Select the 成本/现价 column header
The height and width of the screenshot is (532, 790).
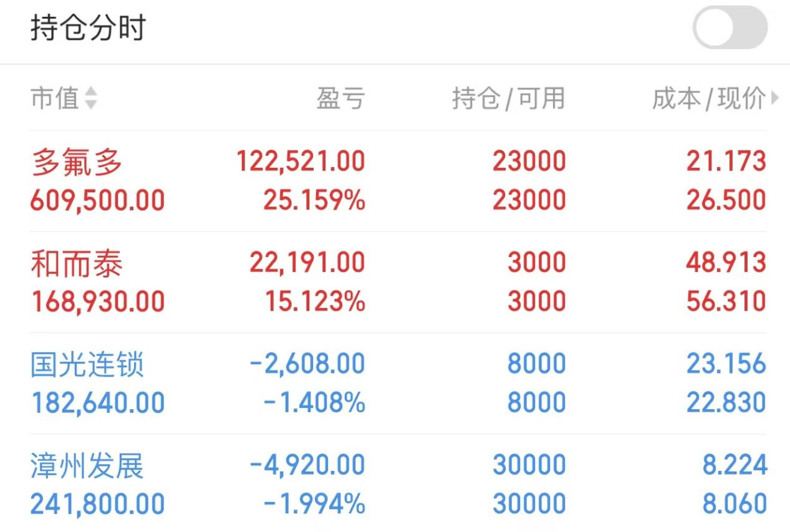pyautogui.click(x=709, y=98)
